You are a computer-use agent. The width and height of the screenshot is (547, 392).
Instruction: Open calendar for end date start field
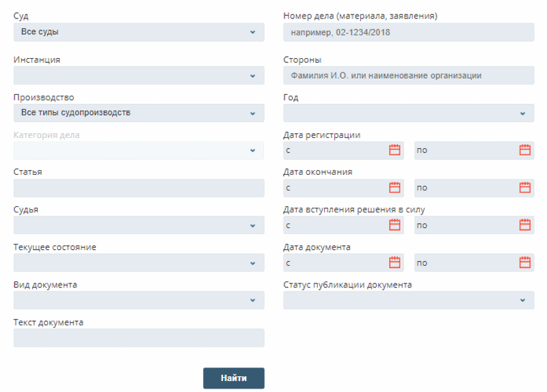(x=395, y=188)
